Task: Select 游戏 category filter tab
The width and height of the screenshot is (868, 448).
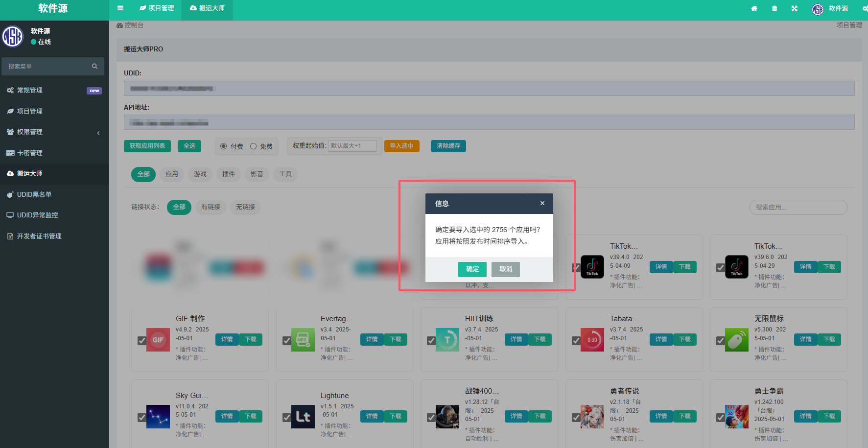Action: [x=200, y=174]
